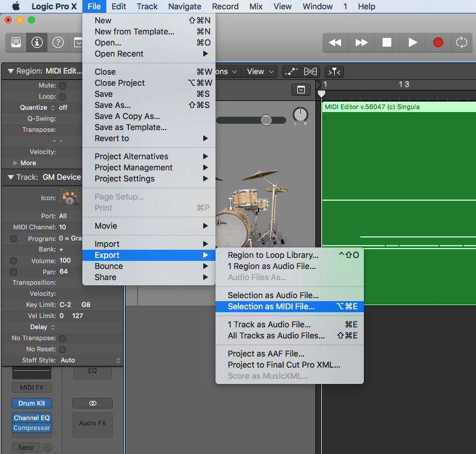
Task: Open the tracks area View dropdown
Action: (x=260, y=72)
